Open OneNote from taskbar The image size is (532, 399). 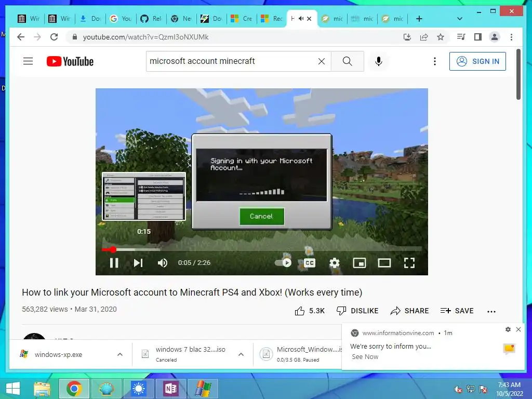click(x=170, y=389)
